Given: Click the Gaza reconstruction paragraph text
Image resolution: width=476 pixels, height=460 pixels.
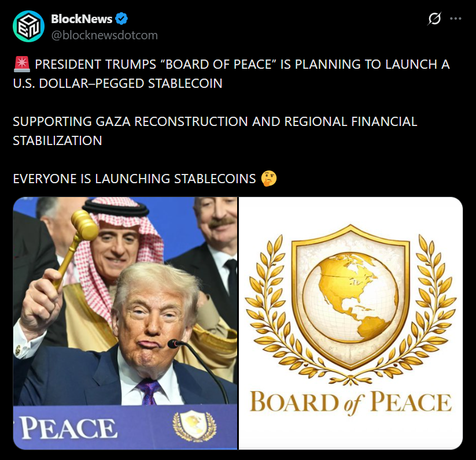Looking at the screenshot, I should pos(215,131).
